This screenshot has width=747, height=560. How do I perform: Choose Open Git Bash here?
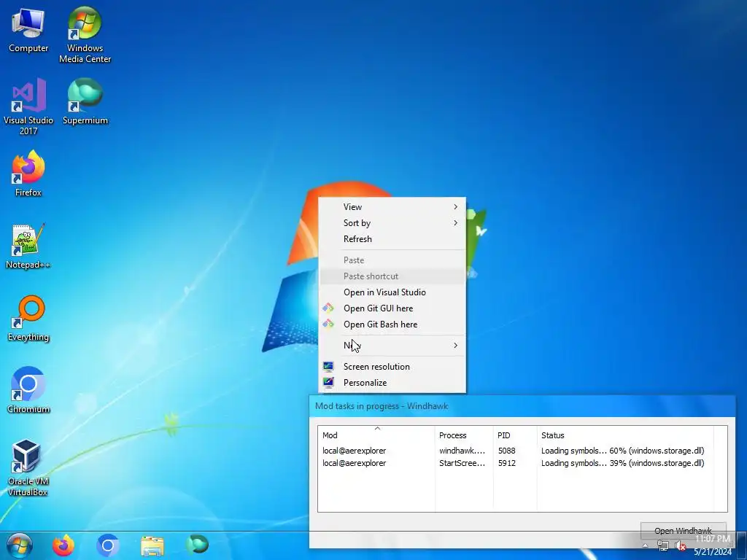[392, 324]
